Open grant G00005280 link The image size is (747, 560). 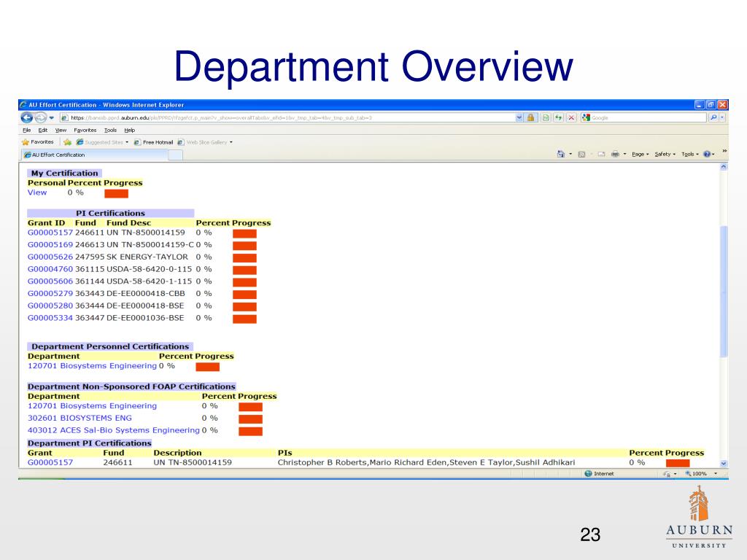(x=50, y=306)
